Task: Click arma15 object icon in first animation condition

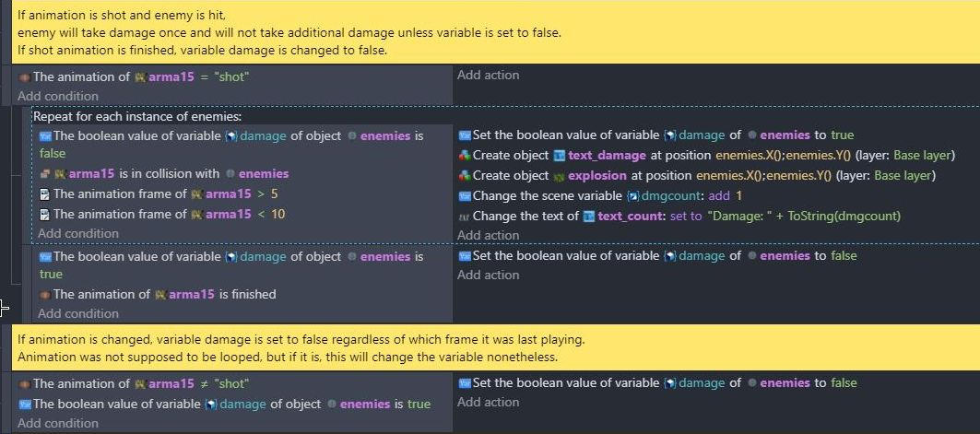Action: point(141,77)
